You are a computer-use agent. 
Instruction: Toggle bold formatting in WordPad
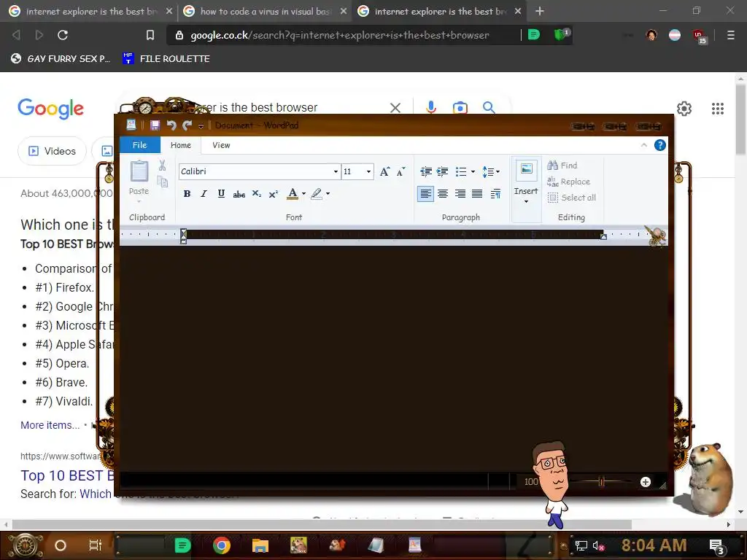point(187,194)
